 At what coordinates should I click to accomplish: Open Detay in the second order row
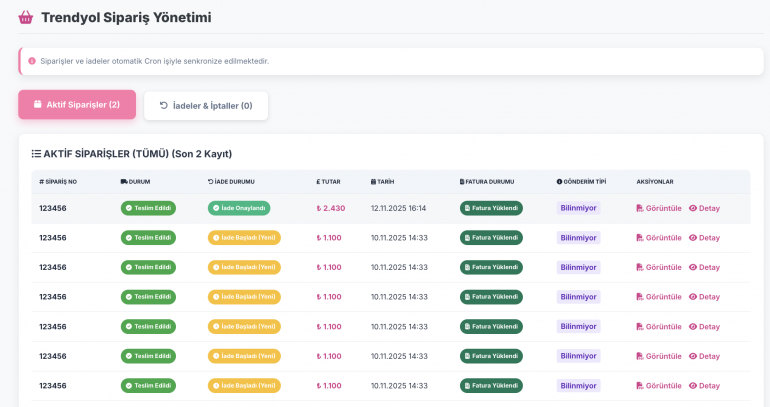click(704, 238)
